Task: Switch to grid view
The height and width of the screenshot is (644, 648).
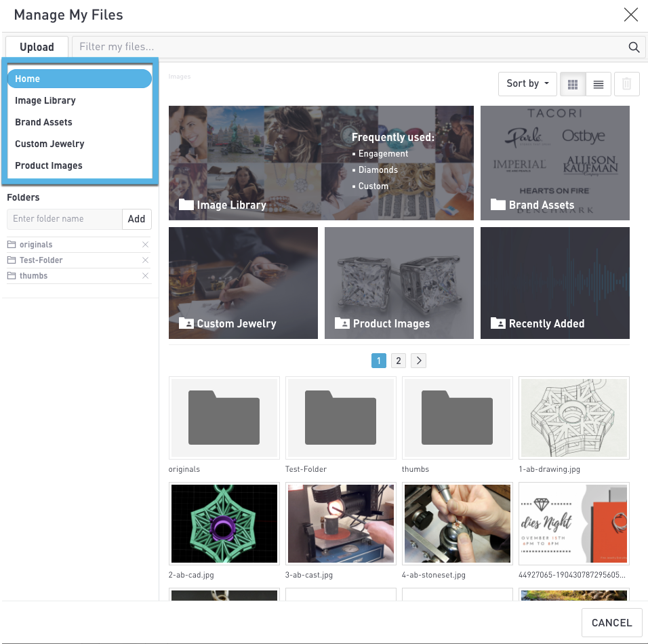Action: click(573, 84)
